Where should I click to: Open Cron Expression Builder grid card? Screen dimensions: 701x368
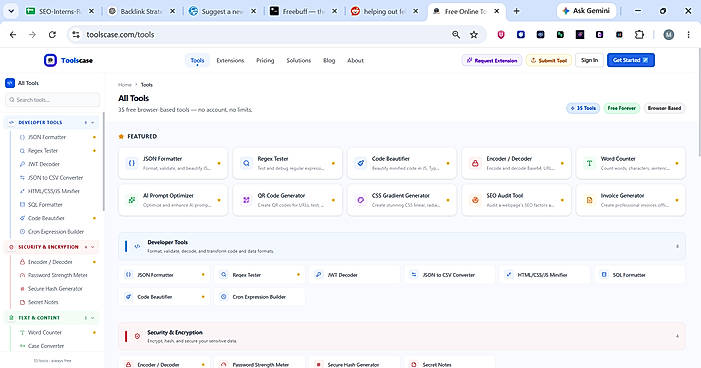(x=259, y=296)
